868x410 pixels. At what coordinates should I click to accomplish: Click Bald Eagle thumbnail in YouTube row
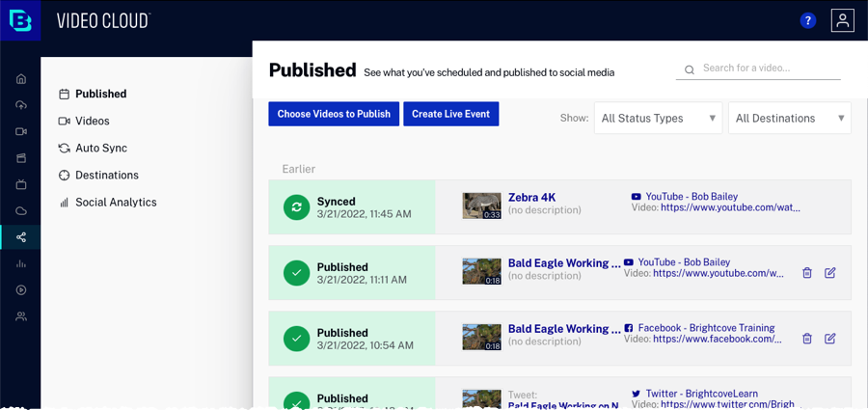click(x=481, y=271)
